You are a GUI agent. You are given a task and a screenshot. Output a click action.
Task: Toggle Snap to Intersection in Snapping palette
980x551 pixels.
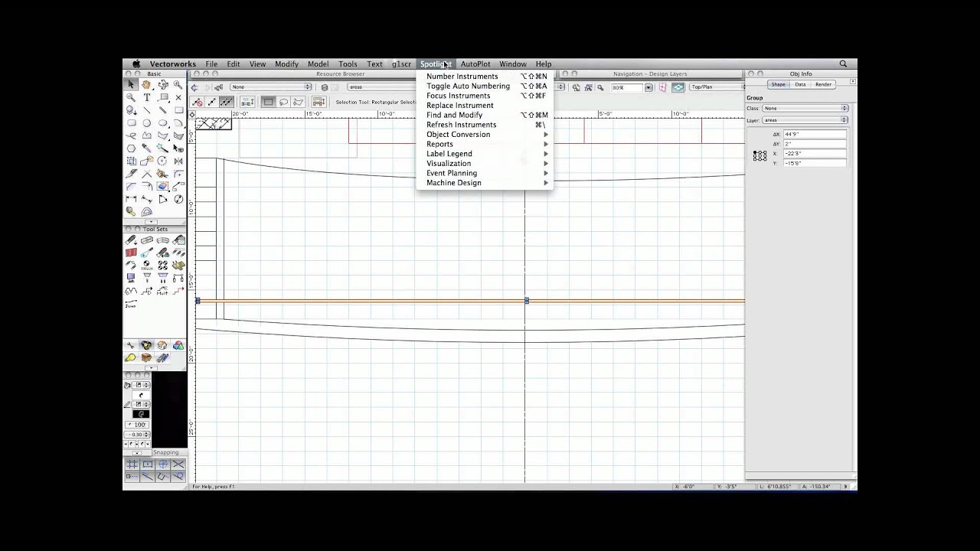pyautogui.click(x=178, y=464)
